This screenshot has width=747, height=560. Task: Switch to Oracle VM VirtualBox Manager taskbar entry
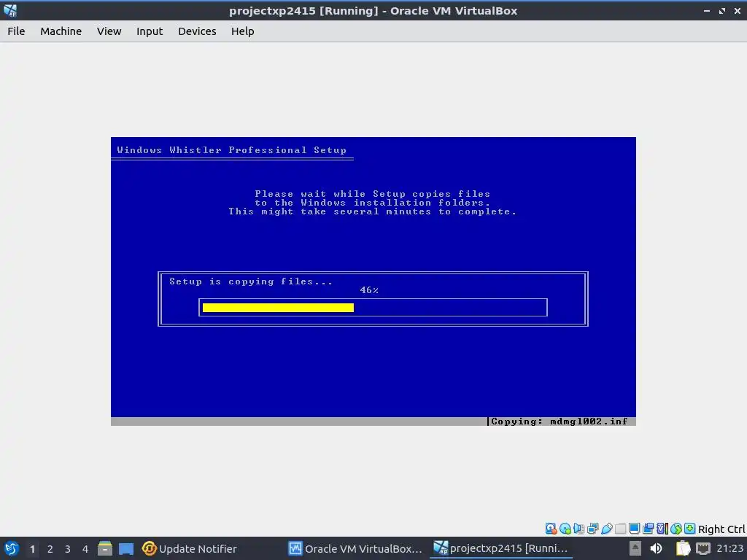(355, 548)
